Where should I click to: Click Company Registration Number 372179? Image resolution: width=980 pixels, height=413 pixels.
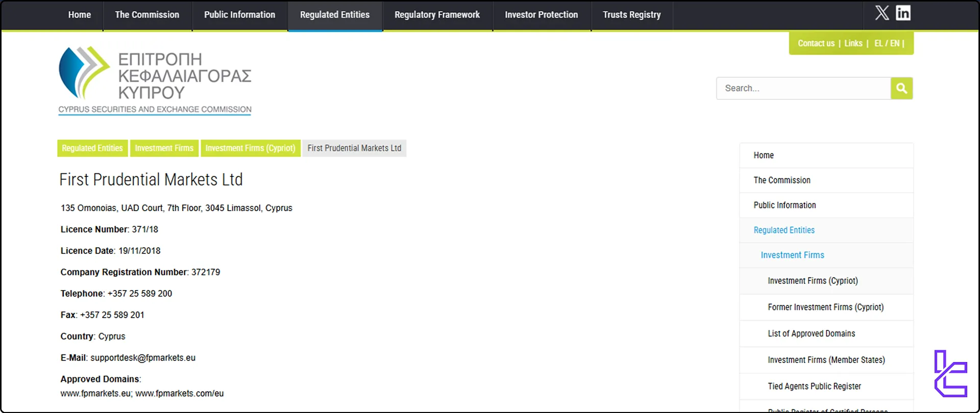(x=140, y=272)
